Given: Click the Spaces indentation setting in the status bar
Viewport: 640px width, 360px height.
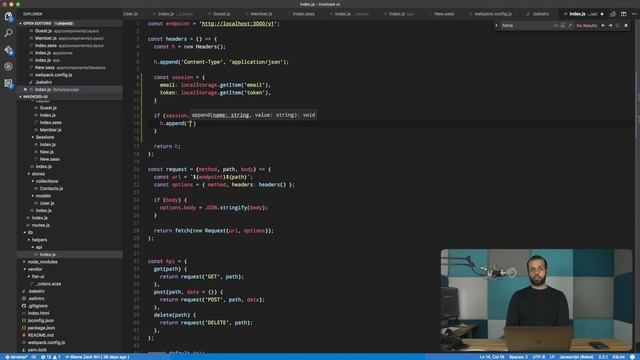Looking at the screenshot, I should pyautogui.click(x=518, y=357).
